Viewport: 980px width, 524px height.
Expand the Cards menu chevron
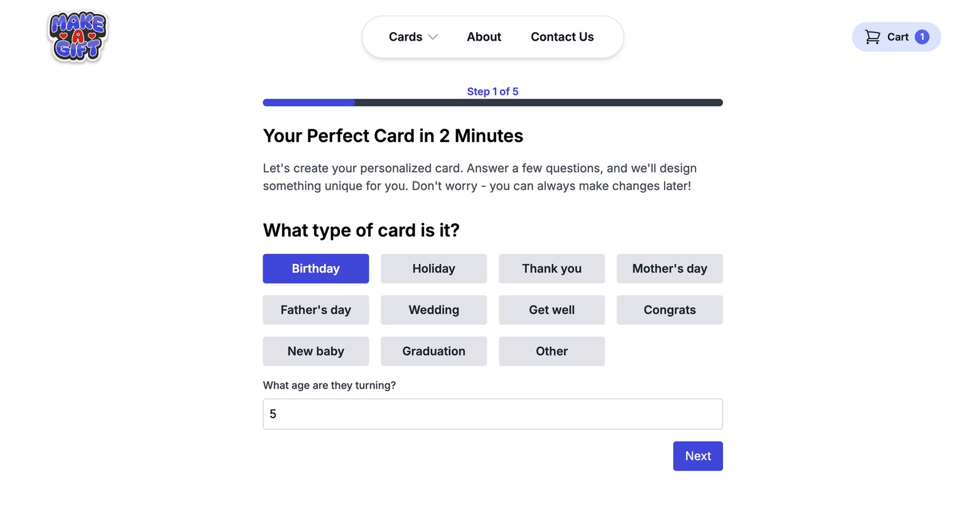coord(433,37)
